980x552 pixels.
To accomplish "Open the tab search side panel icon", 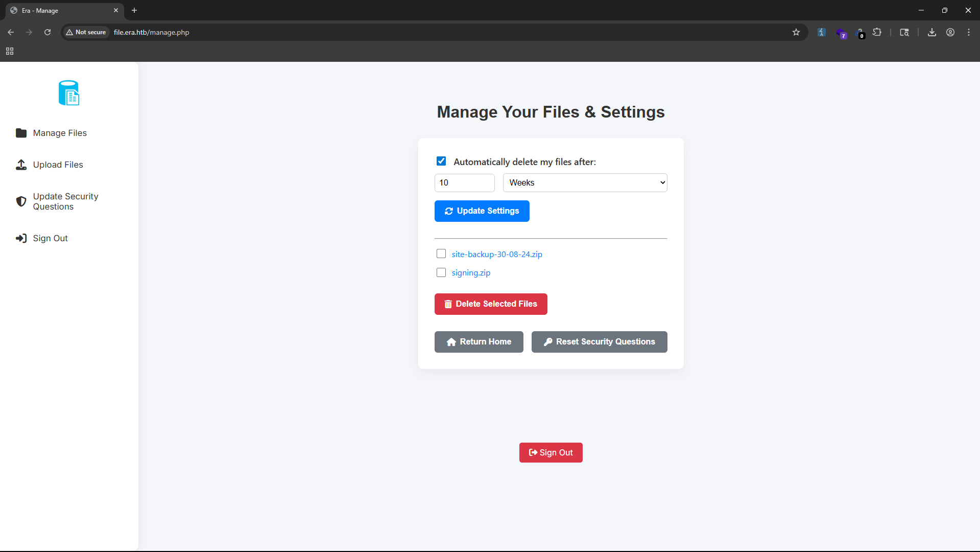I will coord(904,32).
